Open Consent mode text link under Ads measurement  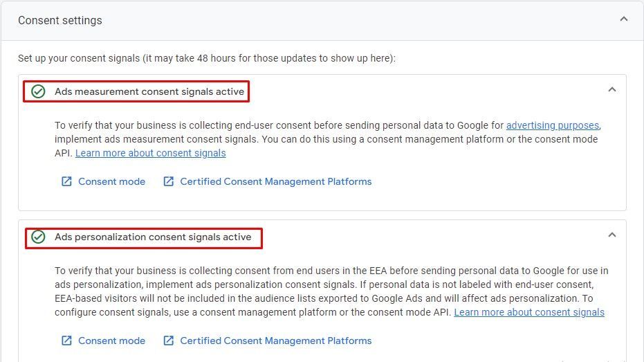tap(111, 181)
